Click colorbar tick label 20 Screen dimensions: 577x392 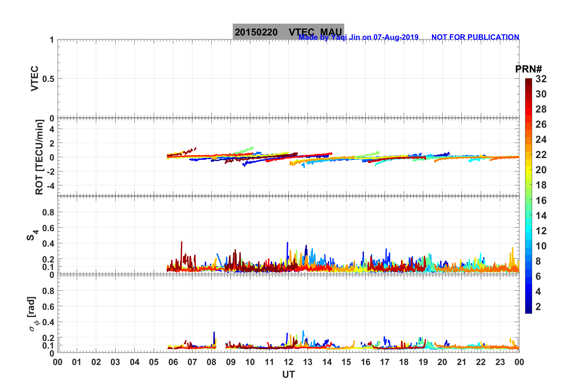click(541, 170)
